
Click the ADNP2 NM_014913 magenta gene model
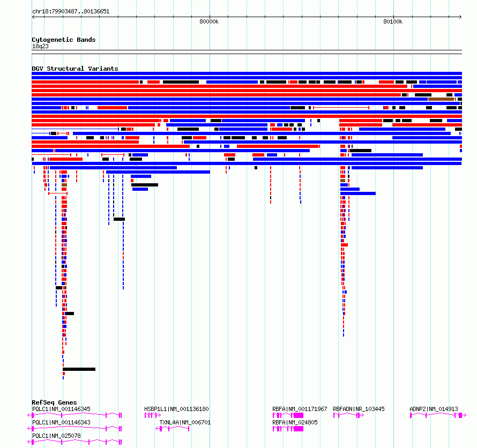438,415
